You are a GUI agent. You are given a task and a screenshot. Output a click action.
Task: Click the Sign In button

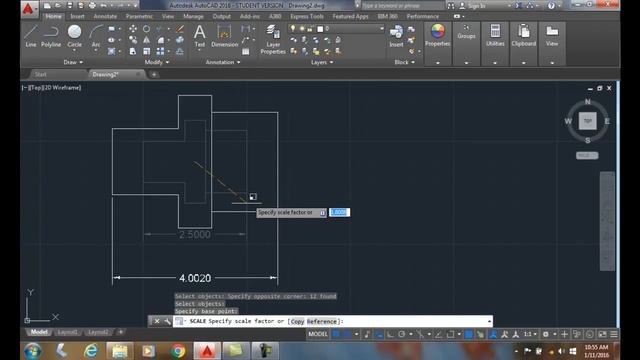coord(476,6)
